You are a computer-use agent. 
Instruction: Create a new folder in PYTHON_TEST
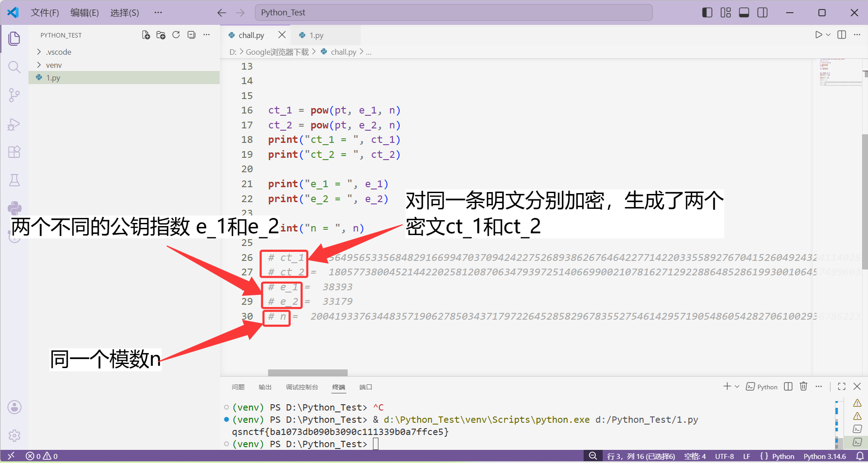(161, 35)
